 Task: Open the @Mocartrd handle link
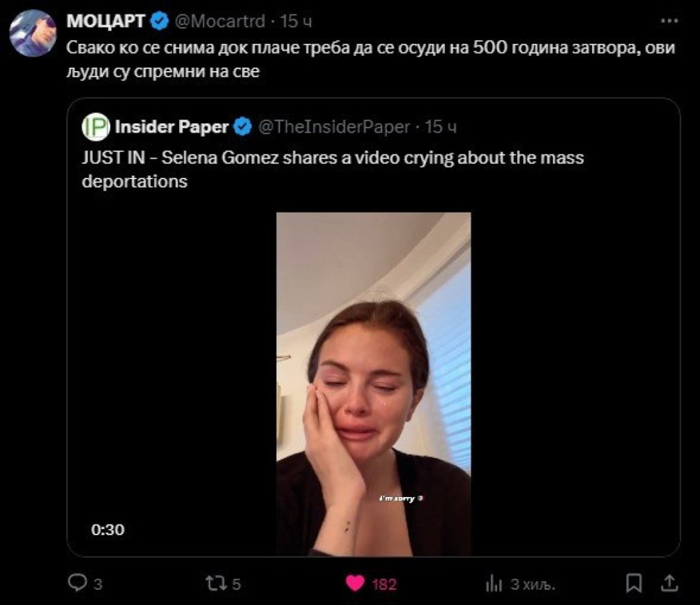pyautogui.click(x=219, y=21)
